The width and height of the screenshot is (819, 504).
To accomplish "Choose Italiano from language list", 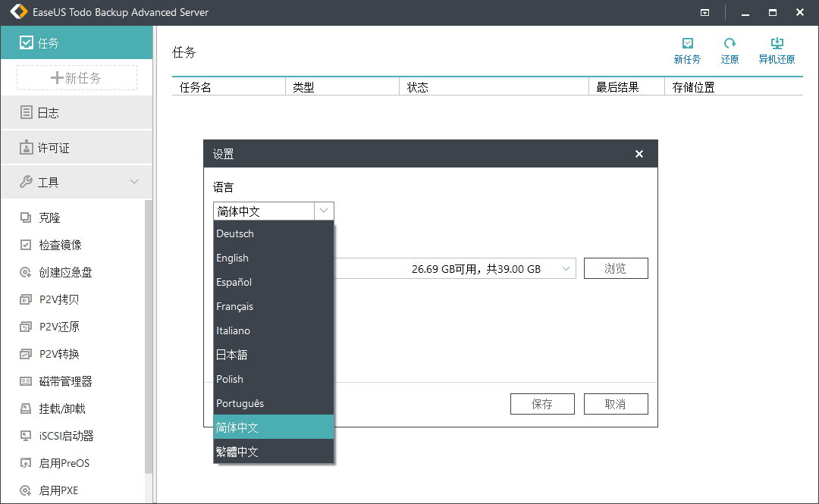I will click(274, 330).
